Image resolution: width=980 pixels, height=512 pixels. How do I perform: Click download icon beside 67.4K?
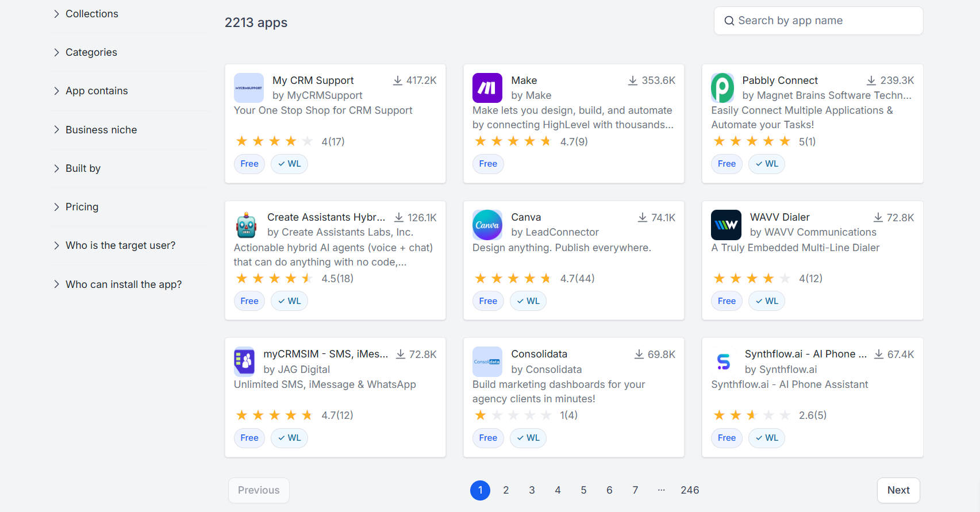point(879,354)
